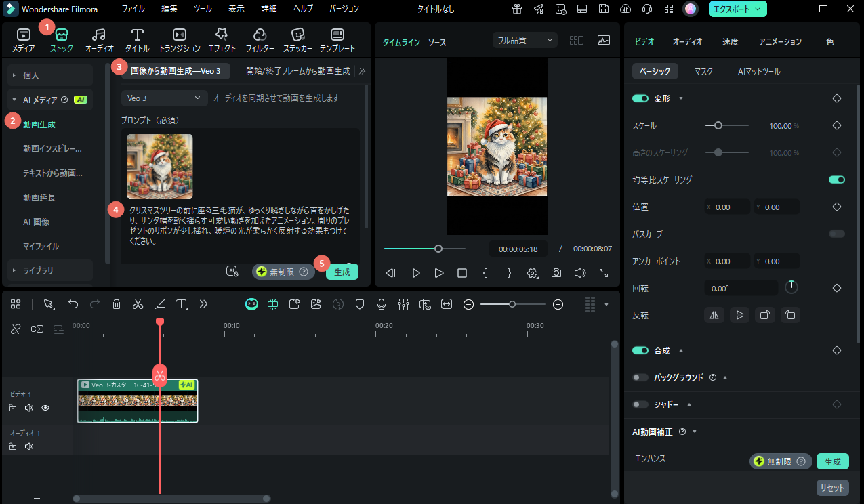Open the 表示 menu in the menu bar
This screenshot has width=864, height=504.
[236, 9]
